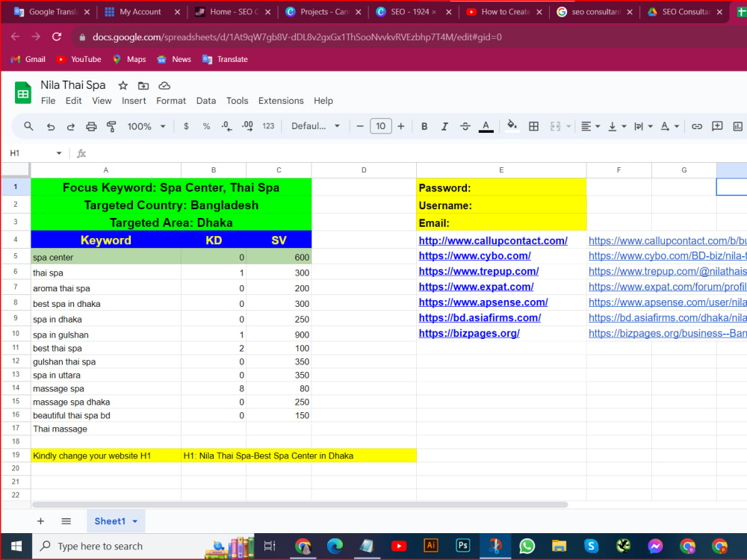Switch to the 'How to Create' YouTube browser tab
747x560 pixels.
tap(504, 12)
